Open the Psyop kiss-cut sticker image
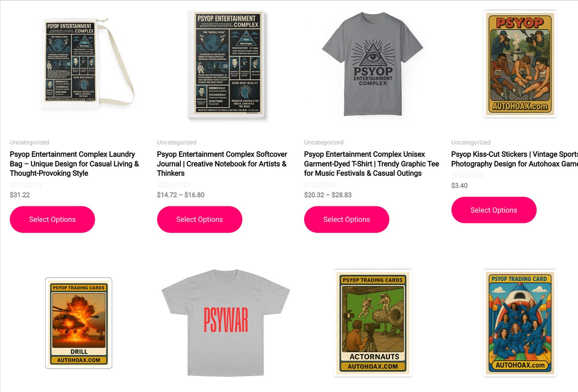The image size is (578, 392). [520, 64]
